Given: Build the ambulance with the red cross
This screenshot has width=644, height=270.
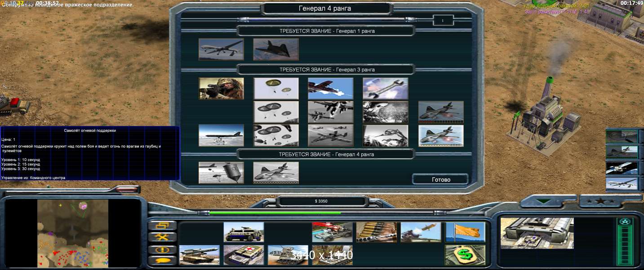Looking at the screenshot, I should pyautogui.click(x=244, y=255).
